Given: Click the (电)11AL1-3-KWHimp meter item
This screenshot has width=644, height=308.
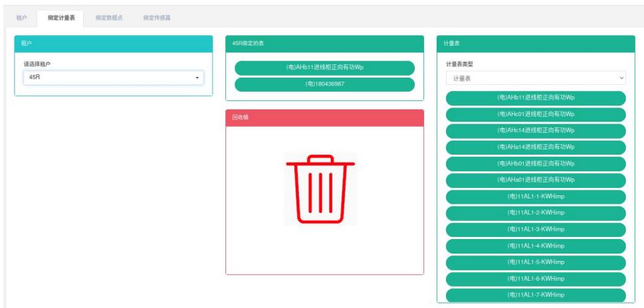Looking at the screenshot, I should pos(536,230).
